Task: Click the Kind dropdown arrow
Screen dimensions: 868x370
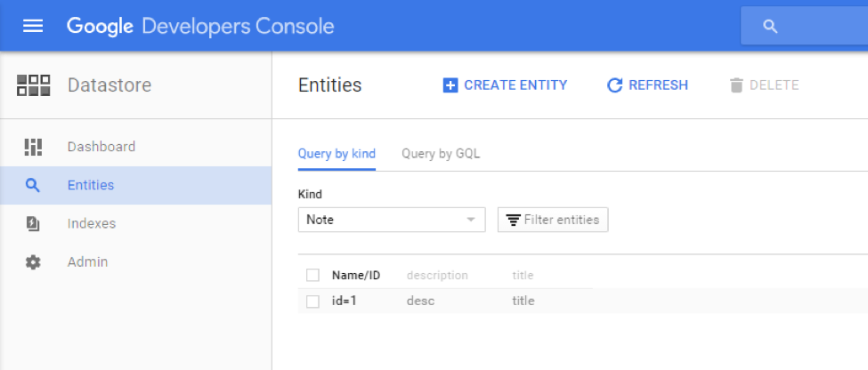Action: coord(471,220)
